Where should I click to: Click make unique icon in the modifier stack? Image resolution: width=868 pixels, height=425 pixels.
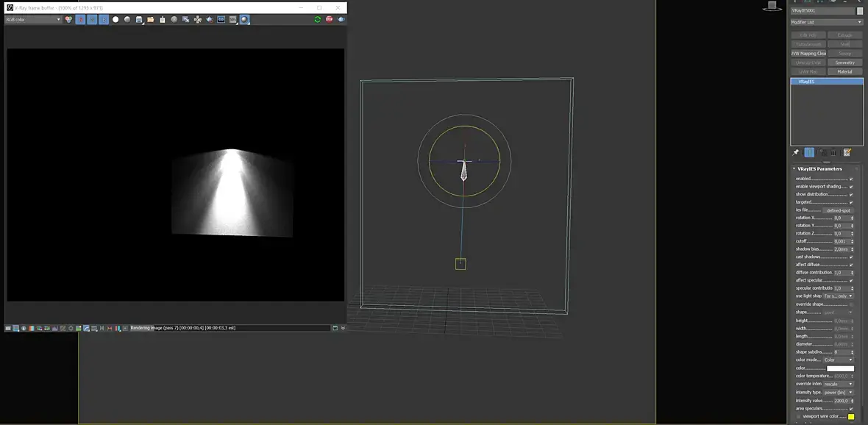pyautogui.click(x=823, y=152)
